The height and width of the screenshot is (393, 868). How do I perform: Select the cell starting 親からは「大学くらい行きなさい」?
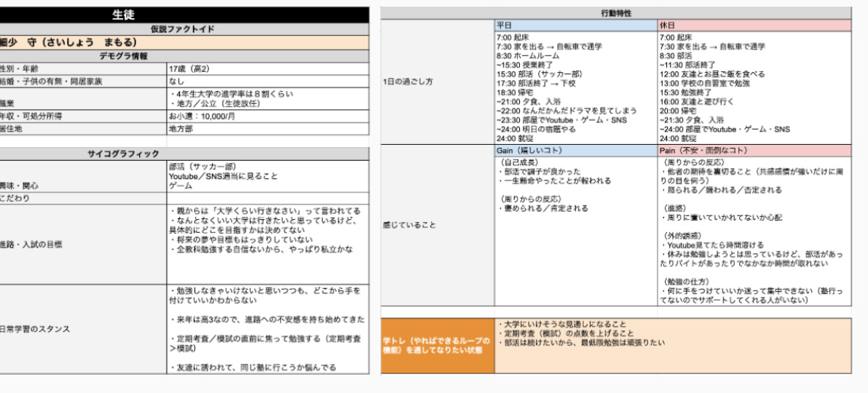click(x=268, y=245)
